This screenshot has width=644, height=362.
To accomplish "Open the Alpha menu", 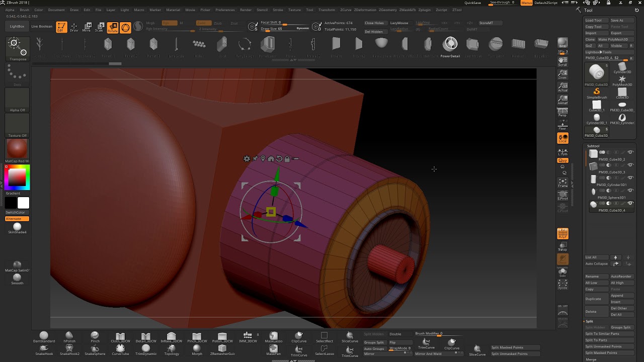I will coord(10,10).
